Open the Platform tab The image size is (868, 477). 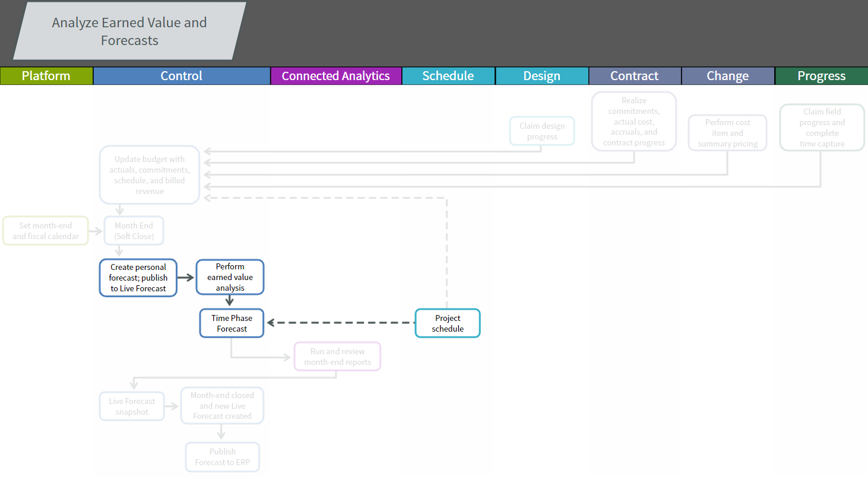click(46, 76)
